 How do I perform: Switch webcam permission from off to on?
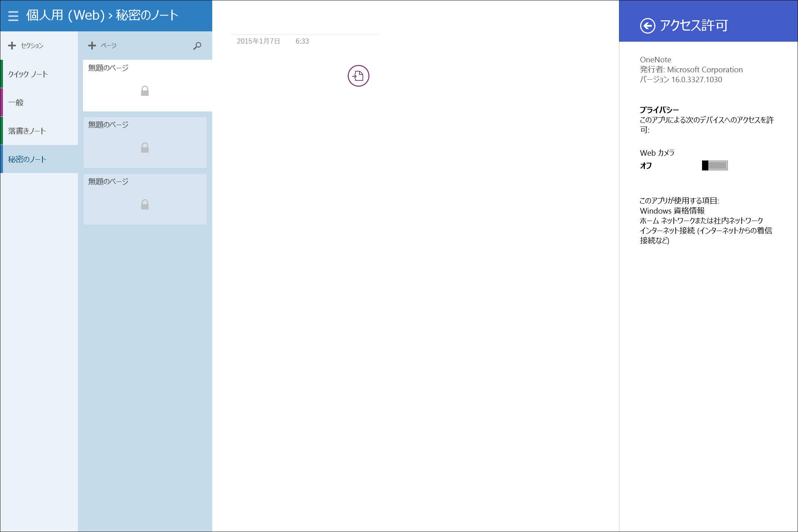[714, 166]
